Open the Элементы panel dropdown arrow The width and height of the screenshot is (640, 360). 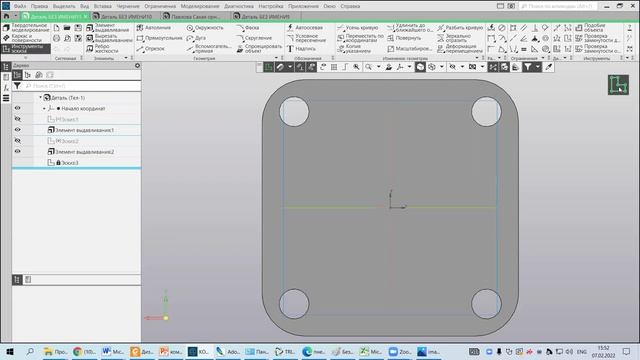126,58
